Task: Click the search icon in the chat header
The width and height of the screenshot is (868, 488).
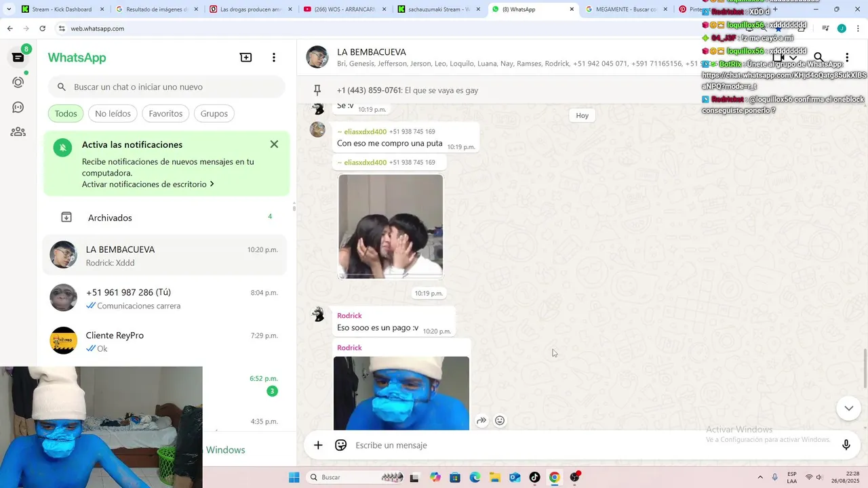Action: point(818,58)
